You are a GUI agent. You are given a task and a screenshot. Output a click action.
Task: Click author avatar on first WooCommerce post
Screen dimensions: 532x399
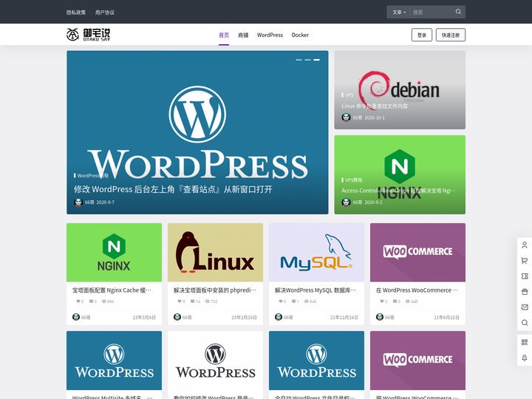tap(380, 317)
